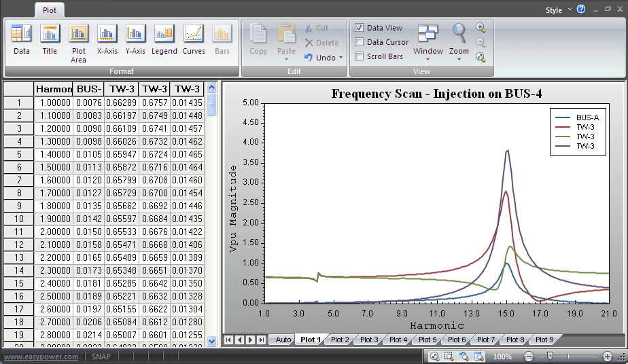Screen dimensions: 628x364
Task: Open the Data format icon
Action: tap(22, 39)
